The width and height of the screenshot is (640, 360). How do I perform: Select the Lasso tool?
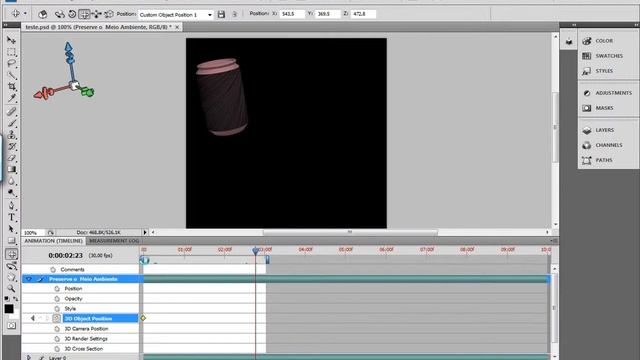[x=11, y=63]
